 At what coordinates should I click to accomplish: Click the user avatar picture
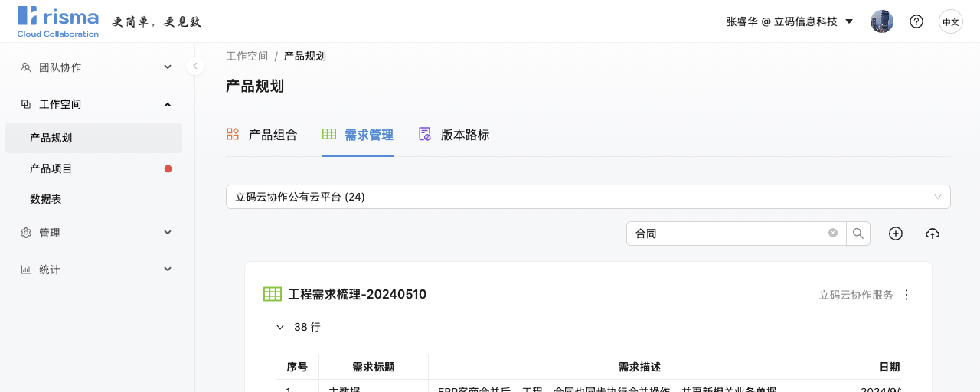point(882,21)
